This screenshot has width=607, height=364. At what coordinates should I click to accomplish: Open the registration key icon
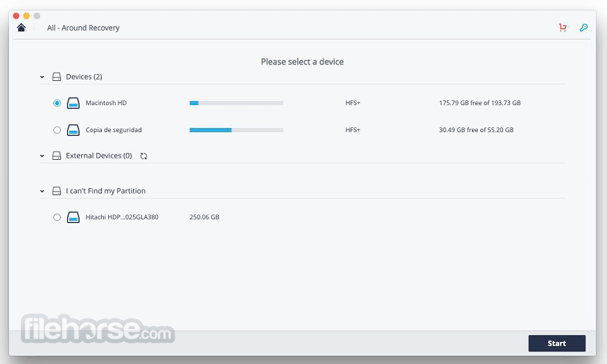click(x=583, y=28)
